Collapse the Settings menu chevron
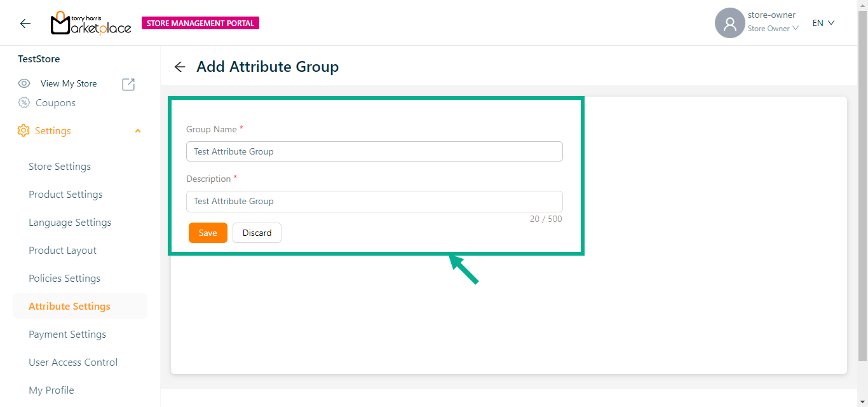The height and width of the screenshot is (407, 868). coord(138,131)
